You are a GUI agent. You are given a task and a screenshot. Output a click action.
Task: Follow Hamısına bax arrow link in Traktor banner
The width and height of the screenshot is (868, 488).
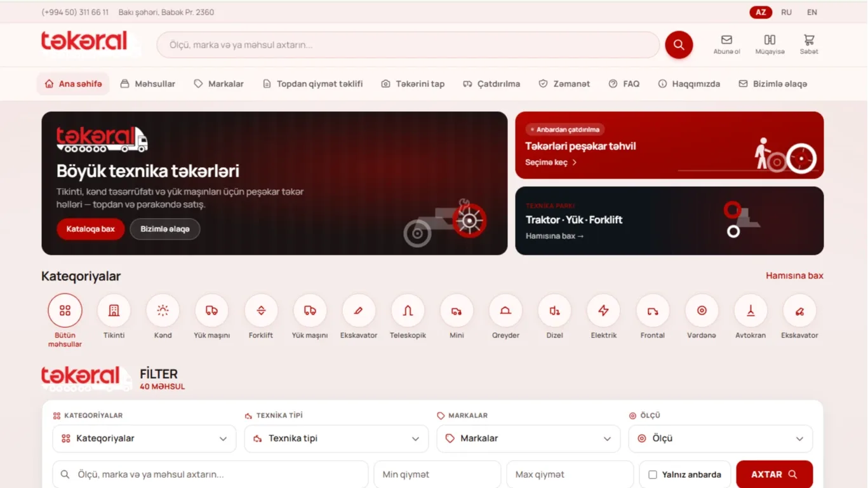click(x=555, y=236)
